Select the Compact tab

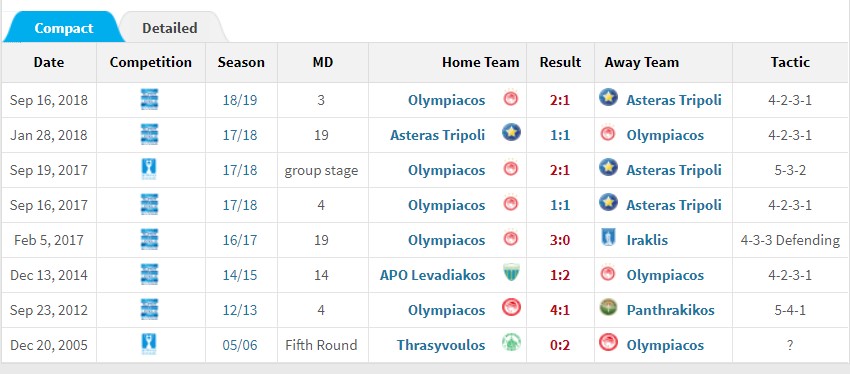point(63,28)
